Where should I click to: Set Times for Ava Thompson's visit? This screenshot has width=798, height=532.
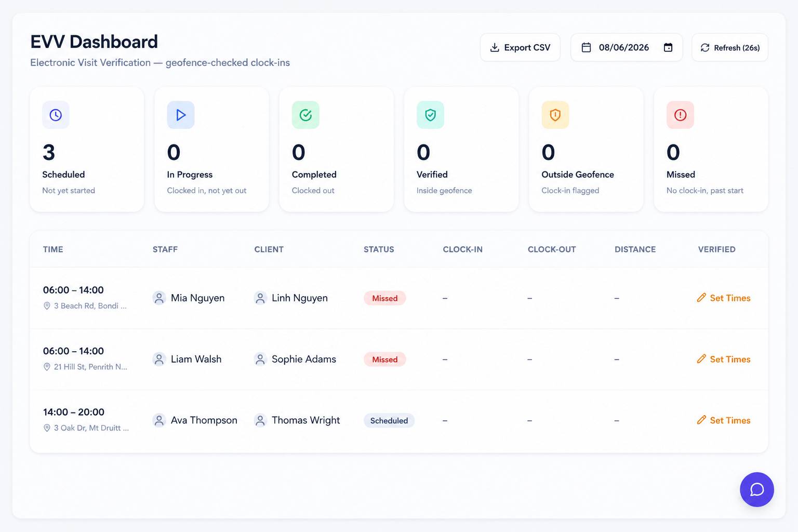[x=724, y=420]
